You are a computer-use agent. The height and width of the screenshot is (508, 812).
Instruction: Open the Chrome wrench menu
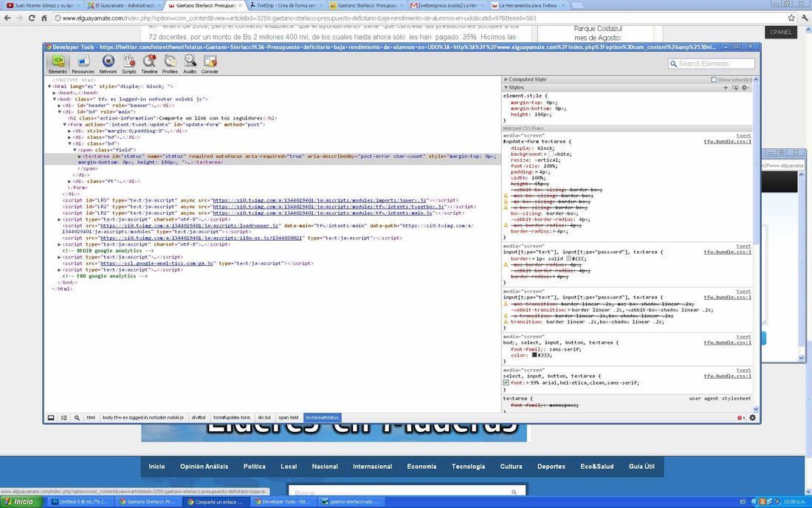(x=804, y=18)
